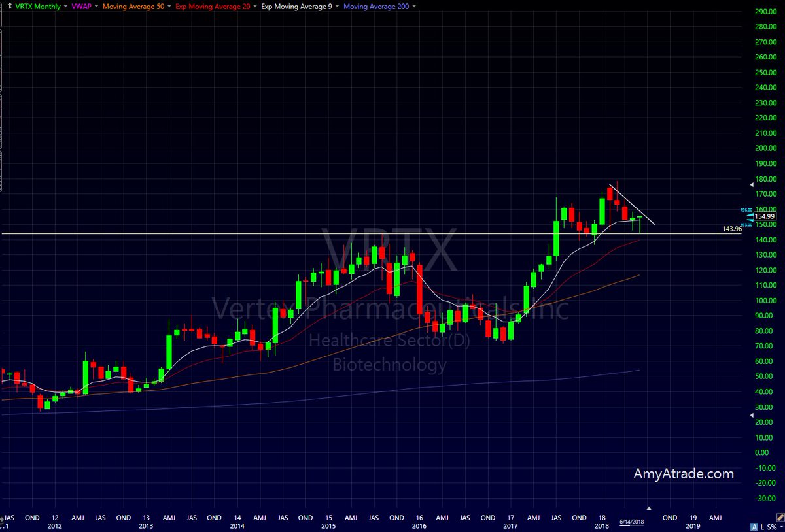This screenshot has width=785, height=532.
Task: Toggle the A auto-scale button
Action: click(x=754, y=526)
